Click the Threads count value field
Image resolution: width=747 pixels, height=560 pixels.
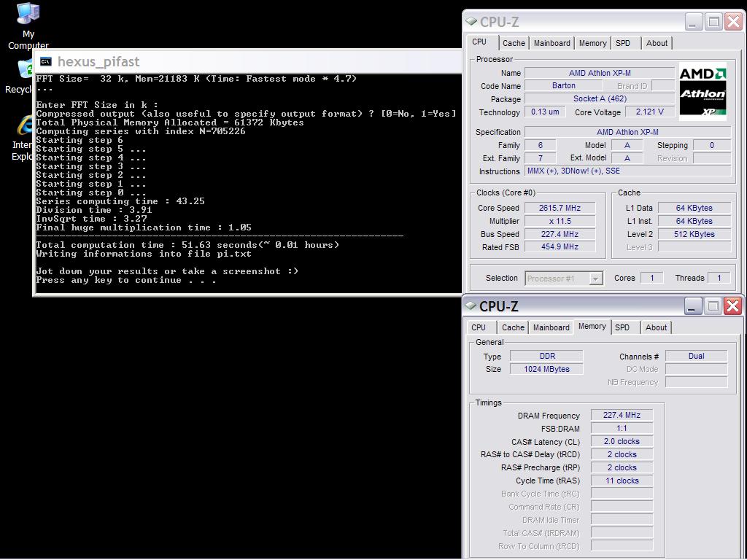pos(719,278)
